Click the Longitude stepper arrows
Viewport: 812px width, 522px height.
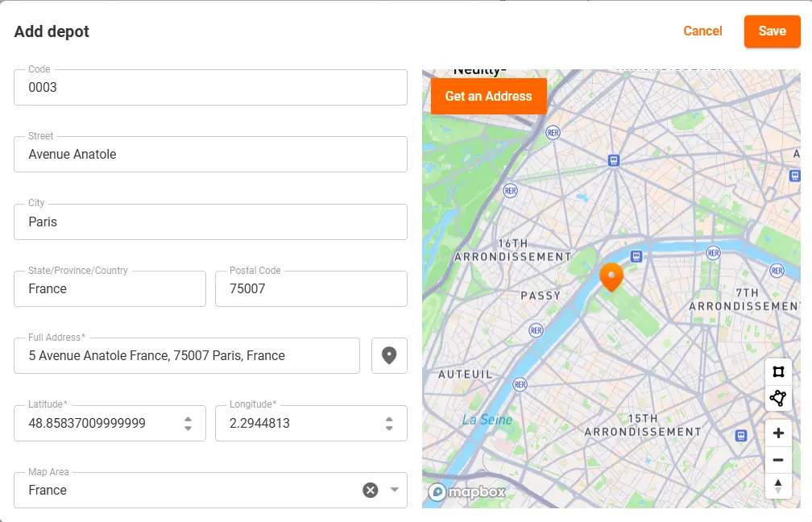[x=389, y=423]
